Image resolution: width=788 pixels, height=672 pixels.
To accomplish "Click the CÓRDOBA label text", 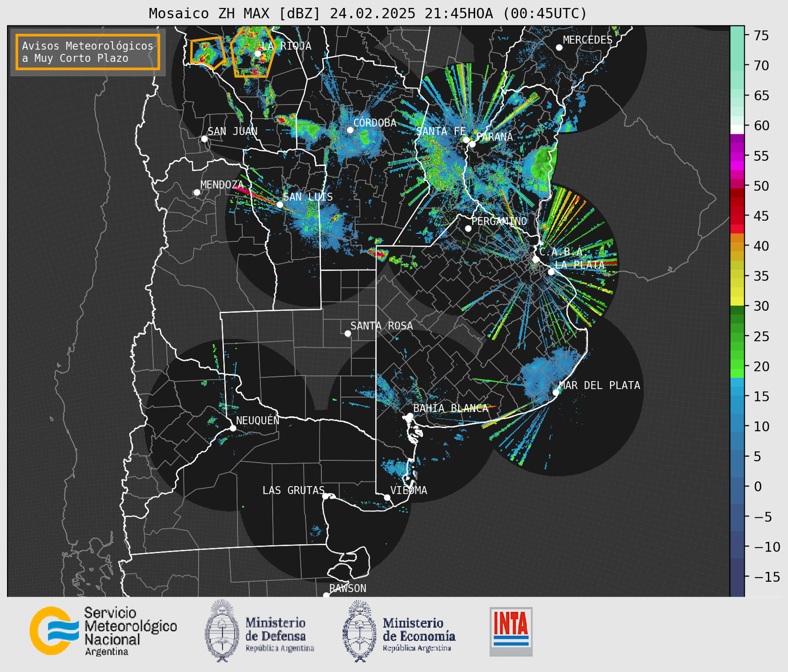I will click(375, 123).
